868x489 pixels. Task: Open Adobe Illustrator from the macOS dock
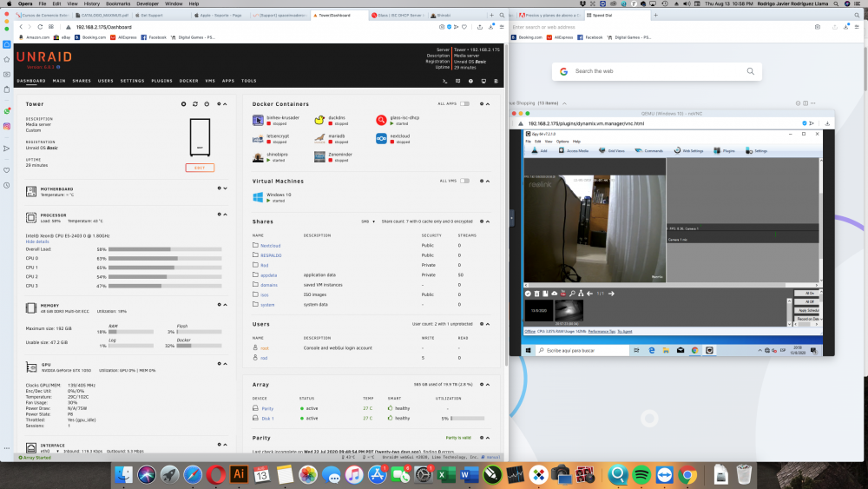tap(239, 474)
